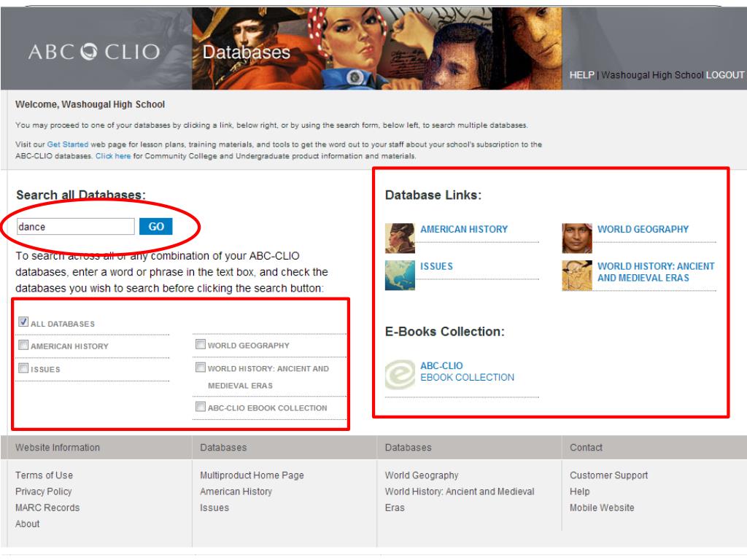Open Customer Support under Contact

pos(609,475)
